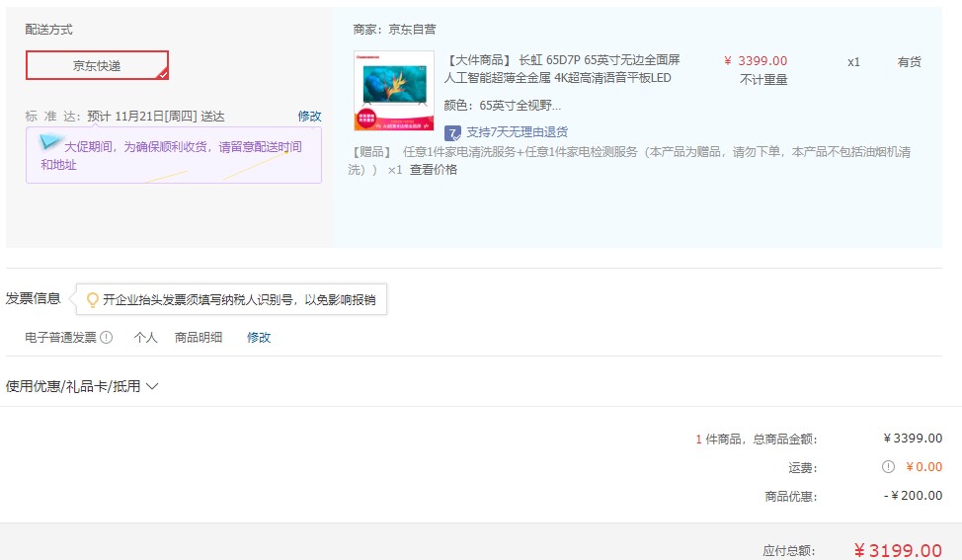Click the lightbulb tip icon in invoice notice

[93, 300]
